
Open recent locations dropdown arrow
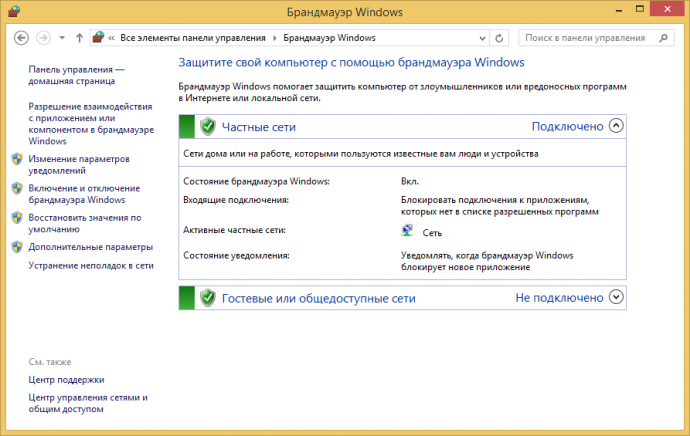click(62, 38)
